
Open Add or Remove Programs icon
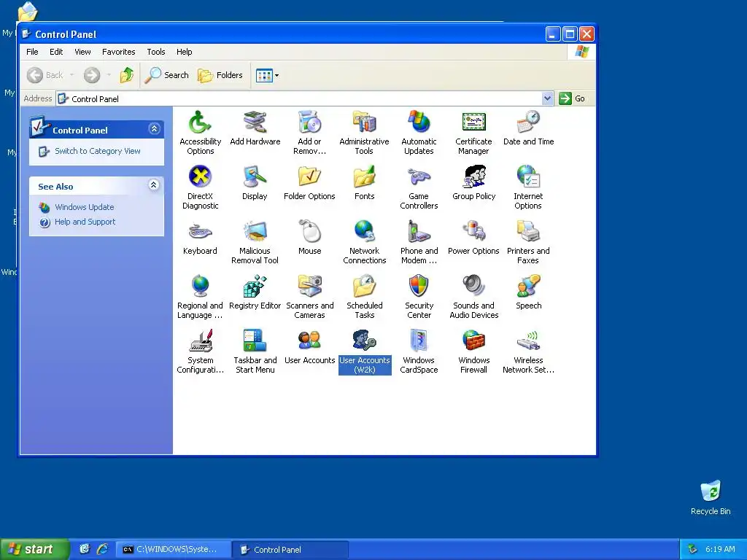coord(309,122)
